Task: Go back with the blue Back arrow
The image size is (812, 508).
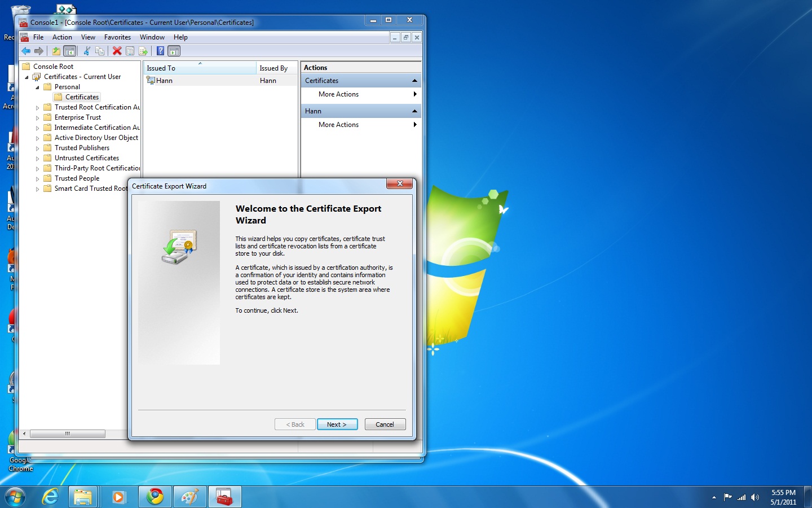Action: (26, 51)
